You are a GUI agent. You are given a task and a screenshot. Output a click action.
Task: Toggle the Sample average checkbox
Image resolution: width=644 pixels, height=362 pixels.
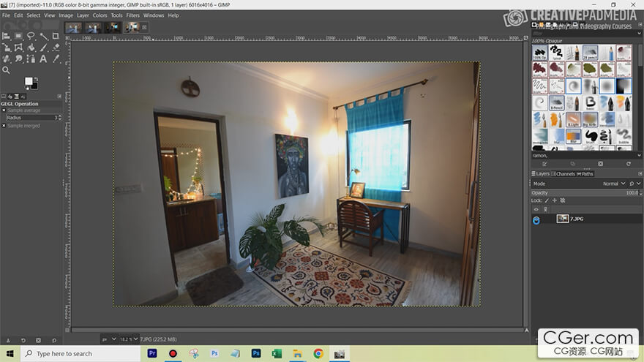pyautogui.click(x=4, y=110)
